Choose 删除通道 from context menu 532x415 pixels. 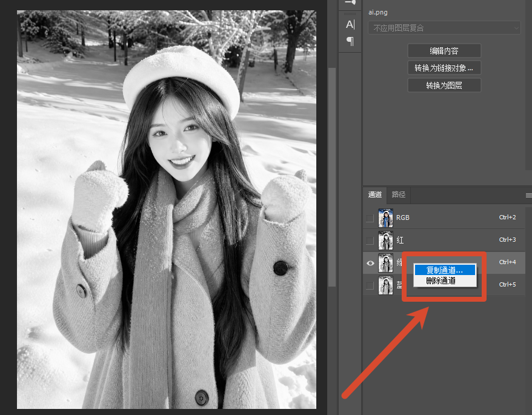click(x=445, y=281)
